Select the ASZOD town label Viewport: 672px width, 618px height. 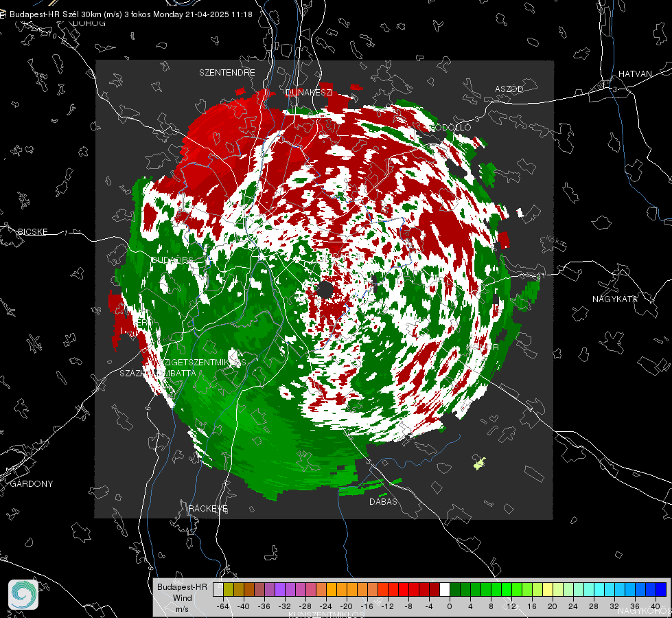509,89
